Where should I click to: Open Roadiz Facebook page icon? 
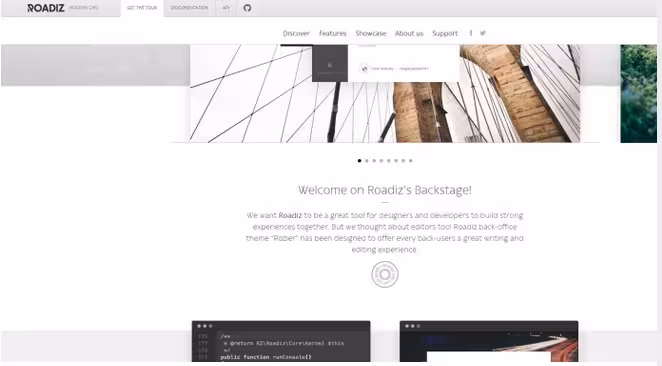(x=471, y=33)
